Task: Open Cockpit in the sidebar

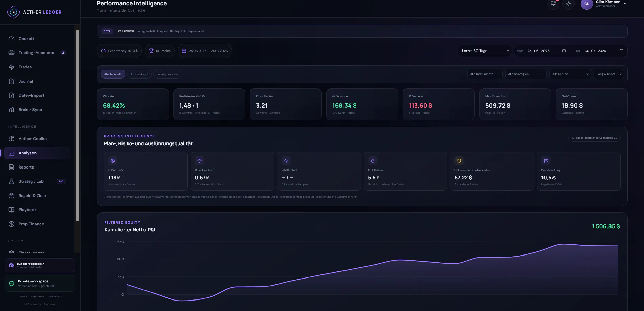Action: click(x=37, y=39)
